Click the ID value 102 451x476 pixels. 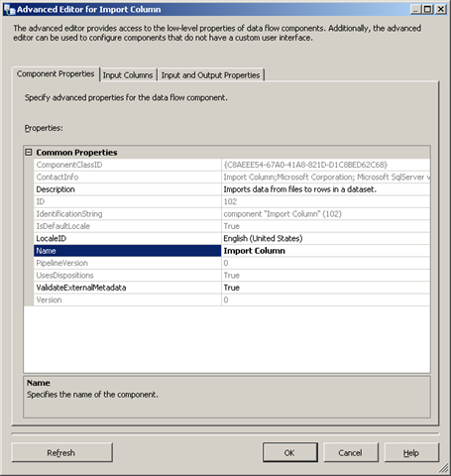(x=230, y=201)
